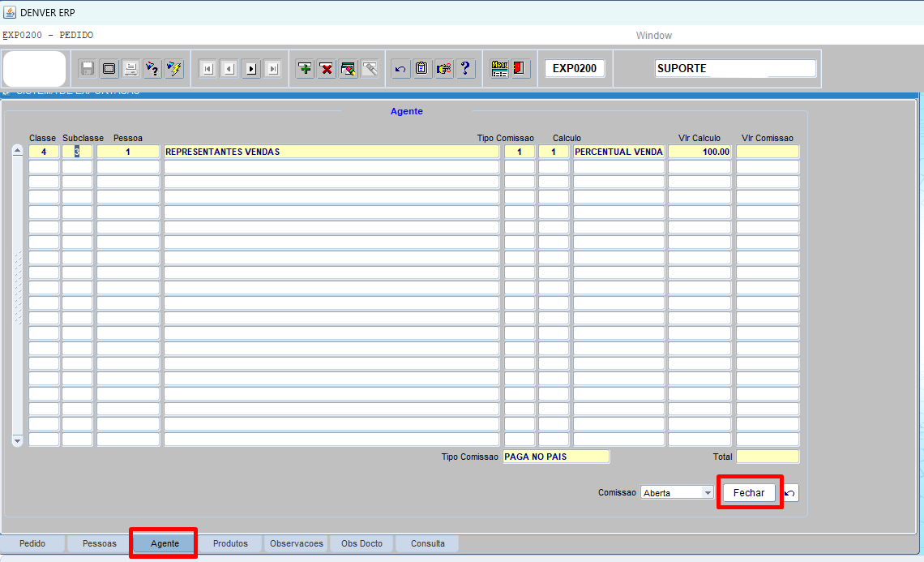
Task: Click the save diskette icon in toolbar
Action: (88, 69)
